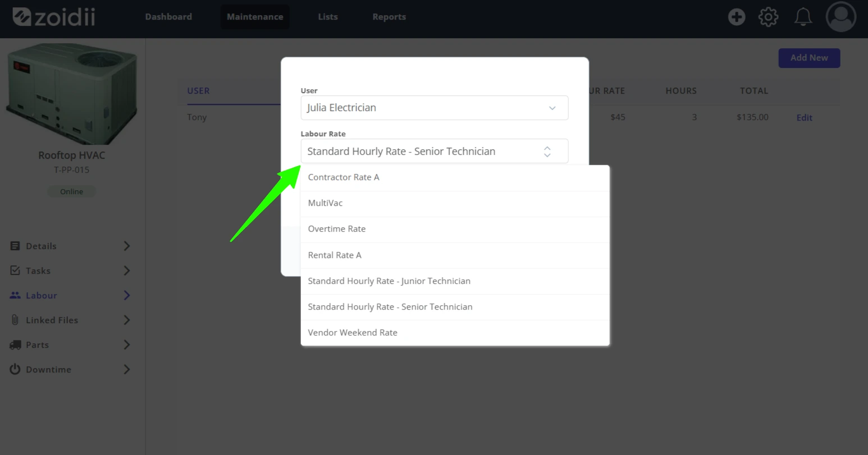868x455 pixels.
Task: Choose Contractor Rate A option
Action: pyautogui.click(x=455, y=177)
